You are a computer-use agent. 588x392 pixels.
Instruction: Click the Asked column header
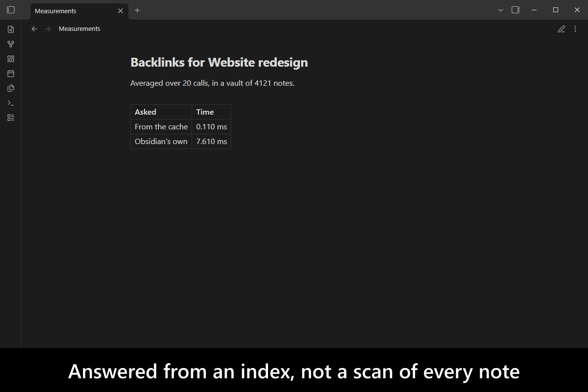click(x=161, y=112)
